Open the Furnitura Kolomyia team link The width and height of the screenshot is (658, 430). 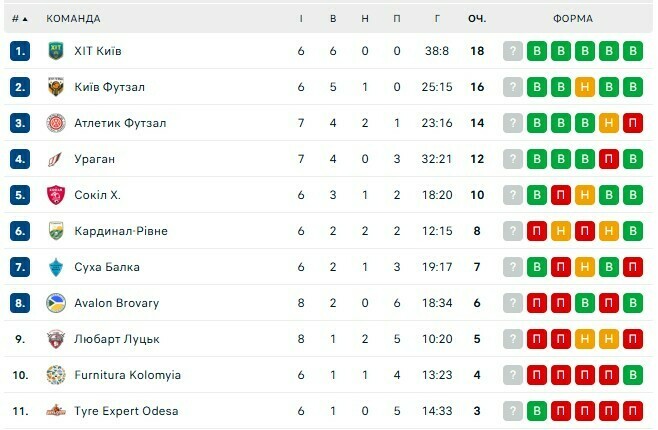click(x=127, y=375)
